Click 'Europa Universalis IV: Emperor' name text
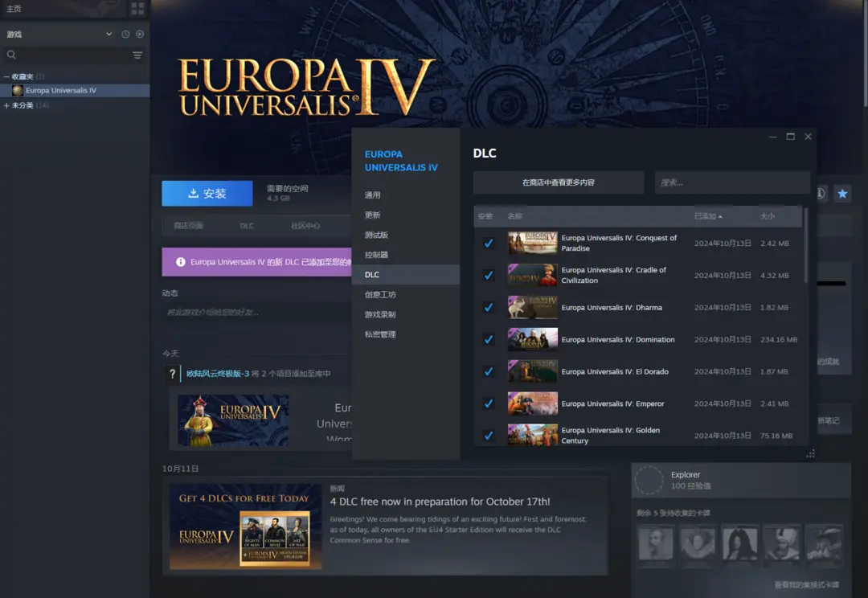This screenshot has width=868, height=598. 612,403
